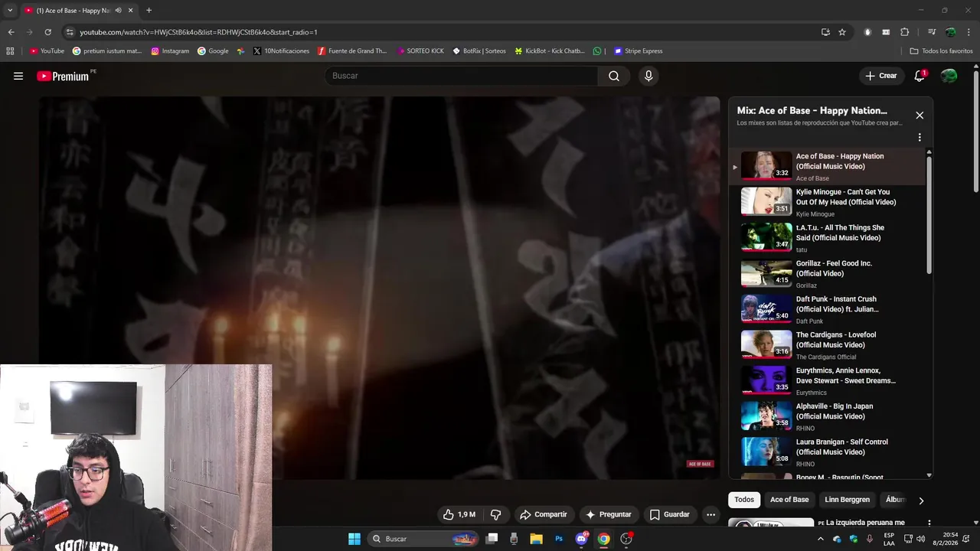Open the Stripe Express bookmark
The width and height of the screenshot is (980, 551).
(x=638, y=51)
